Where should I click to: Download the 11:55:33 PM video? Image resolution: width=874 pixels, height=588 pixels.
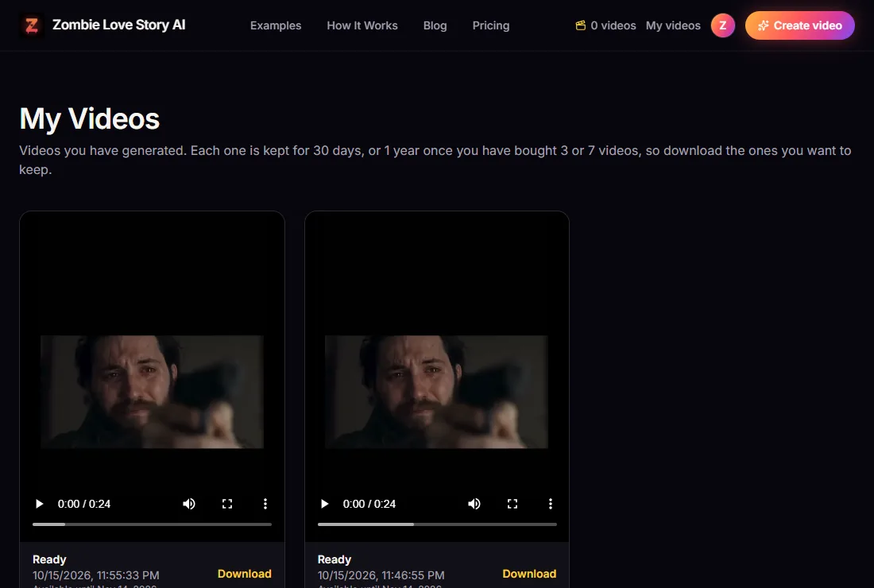[x=244, y=574]
